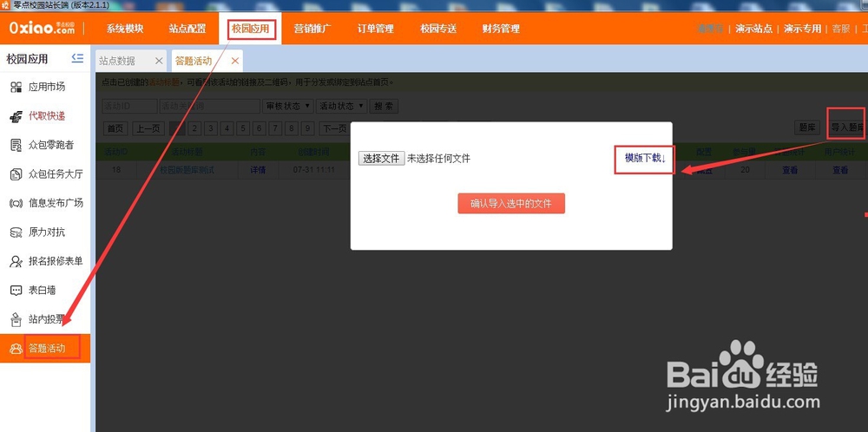Open the 校园专送 menu
The image size is (868, 432).
(x=438, y=29)
